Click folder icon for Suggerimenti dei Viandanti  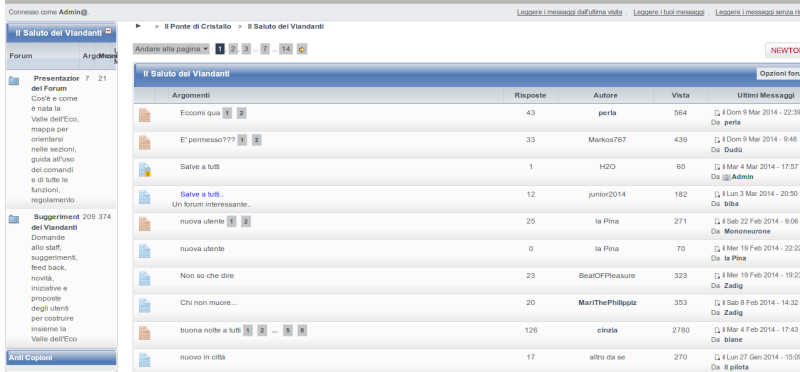tap(14, 219)
